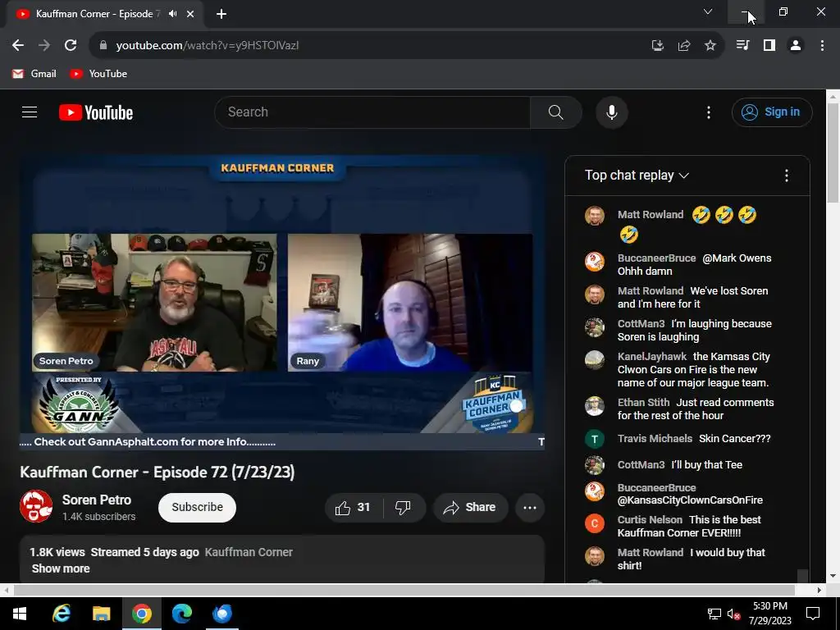Toggle the browser side panel
840x630 pixels.
tap(769, 46)
